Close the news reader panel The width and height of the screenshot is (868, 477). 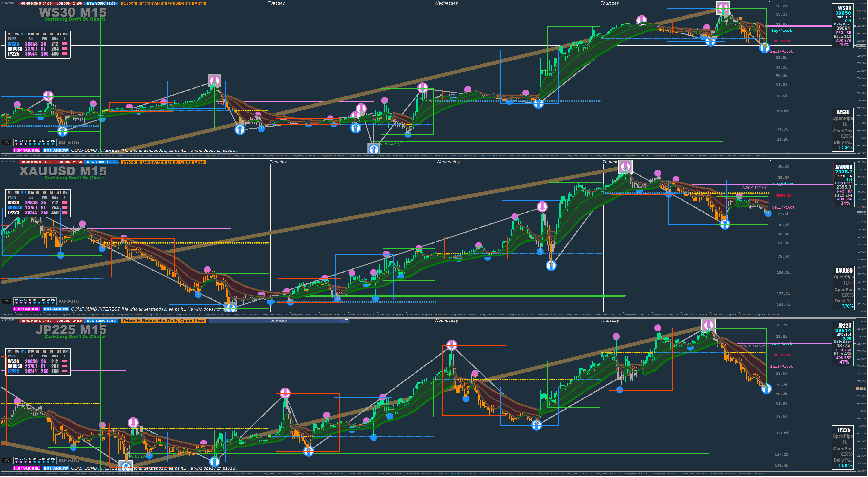pyautogui.click(x=346, y=321)
